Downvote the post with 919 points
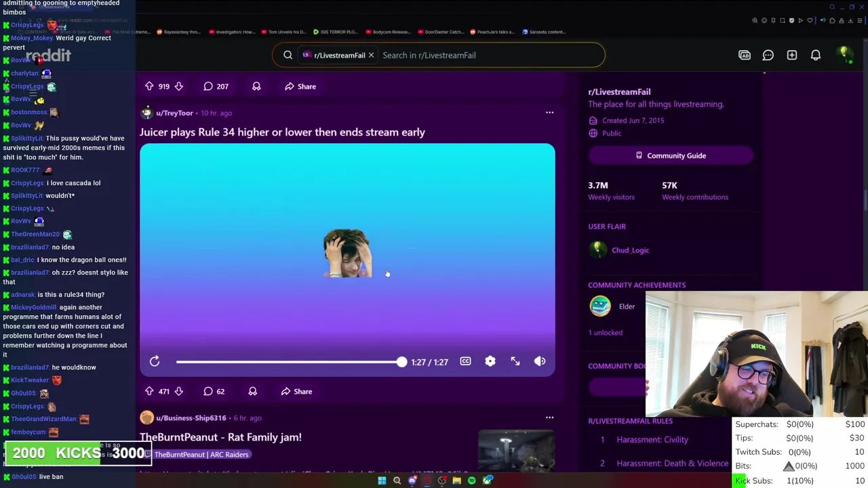Screen dimensions: 868x488 (178, 86)
